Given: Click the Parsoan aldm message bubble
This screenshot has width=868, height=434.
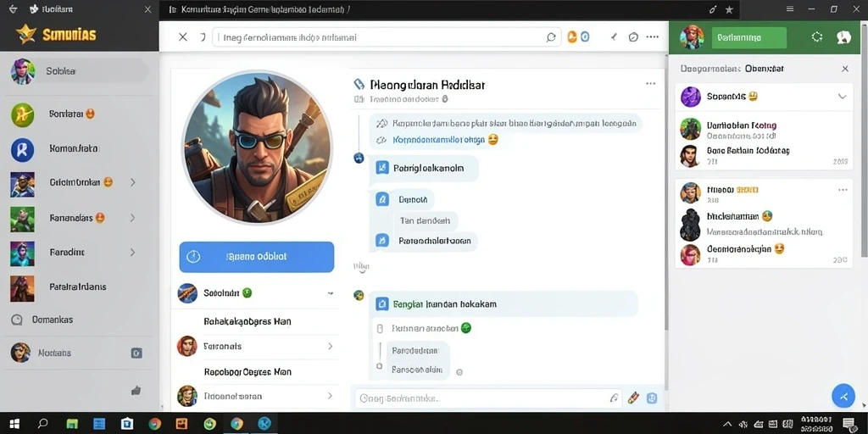Looking at the screenshot, I should point(416,370).
